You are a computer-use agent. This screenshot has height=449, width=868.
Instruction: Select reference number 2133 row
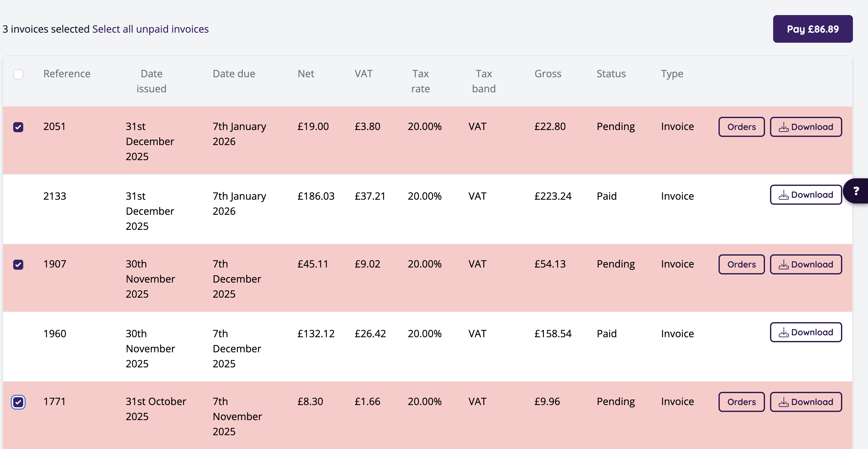[x=55, y=196]
